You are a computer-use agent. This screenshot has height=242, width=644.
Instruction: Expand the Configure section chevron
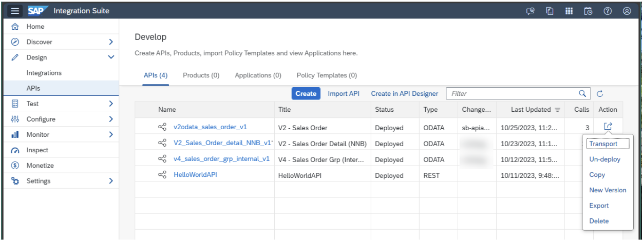click(x=111, y=119)
